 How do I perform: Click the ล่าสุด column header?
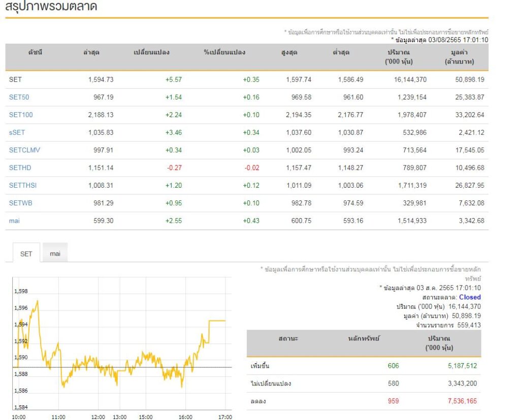pos(91,52)
